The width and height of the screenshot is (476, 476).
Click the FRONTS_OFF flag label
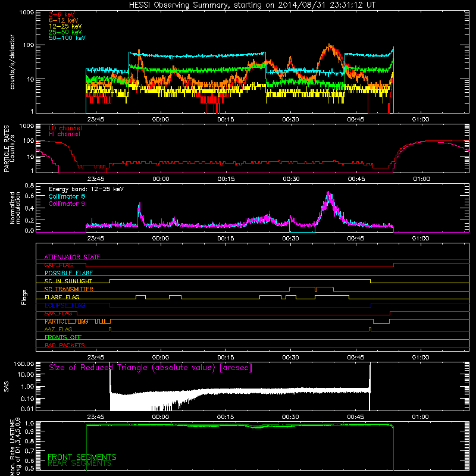pyautogui.click(x=63, y=337)
